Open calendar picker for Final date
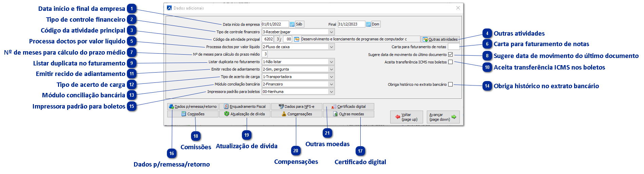The width and height of the screenshot is (644, 174). click(368, 24)
